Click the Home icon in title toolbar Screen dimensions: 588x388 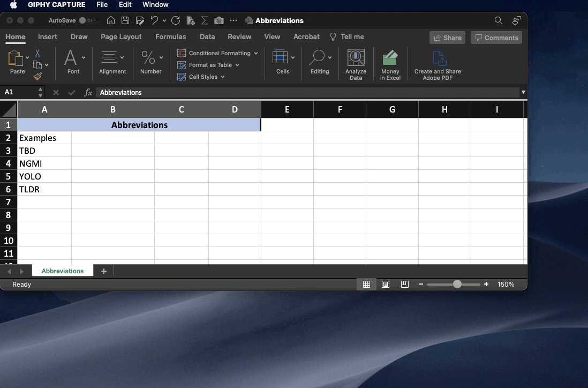coord(111,20)
